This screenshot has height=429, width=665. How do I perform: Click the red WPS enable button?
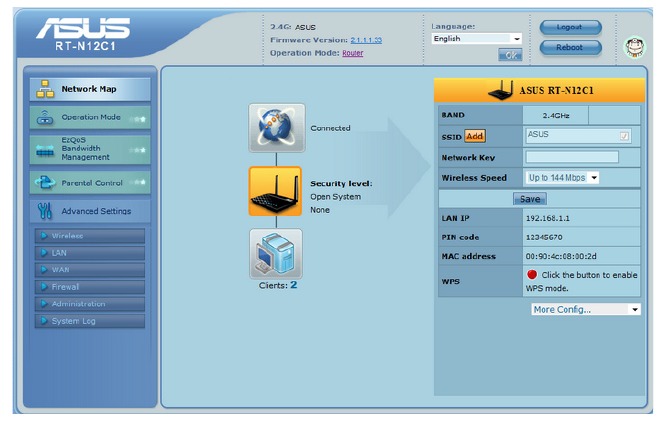532,274
